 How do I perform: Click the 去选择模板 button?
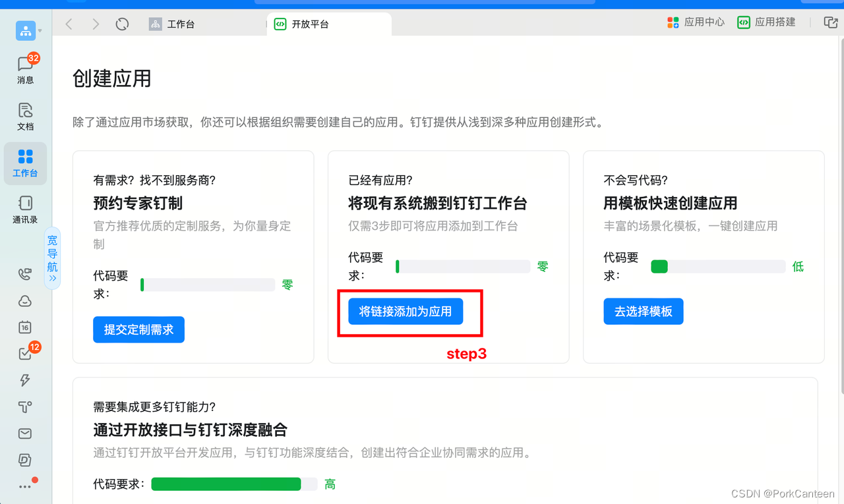coord(644,312)
